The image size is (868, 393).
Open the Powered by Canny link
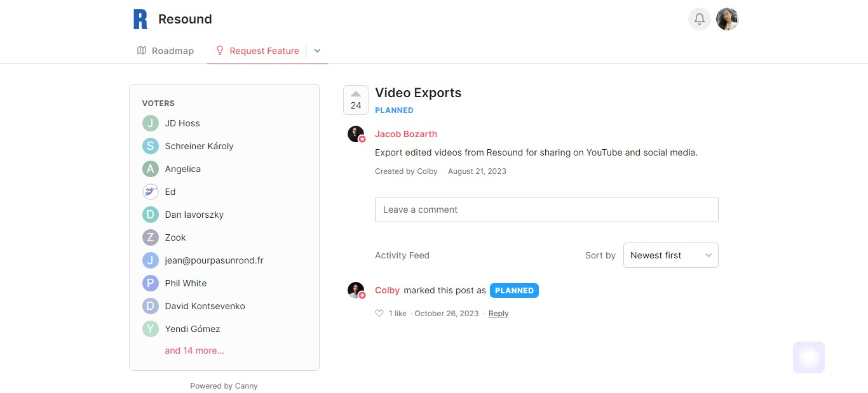(224, 386)
